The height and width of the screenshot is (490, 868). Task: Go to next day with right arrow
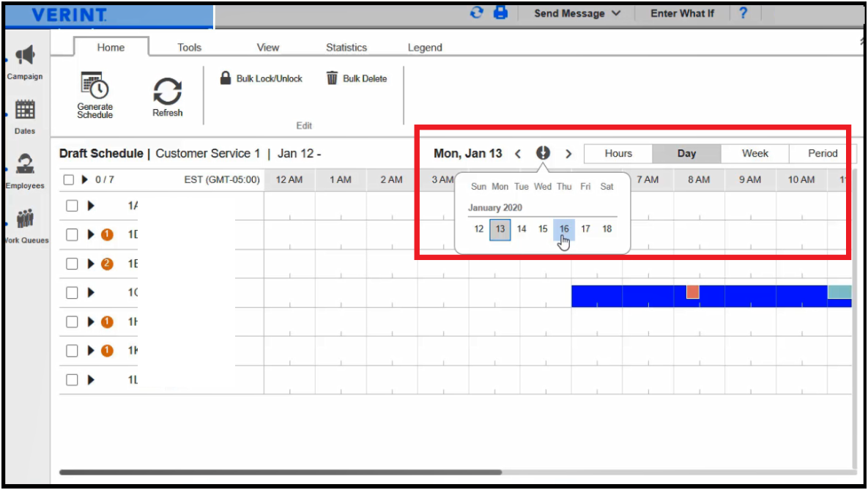(568, 154)
